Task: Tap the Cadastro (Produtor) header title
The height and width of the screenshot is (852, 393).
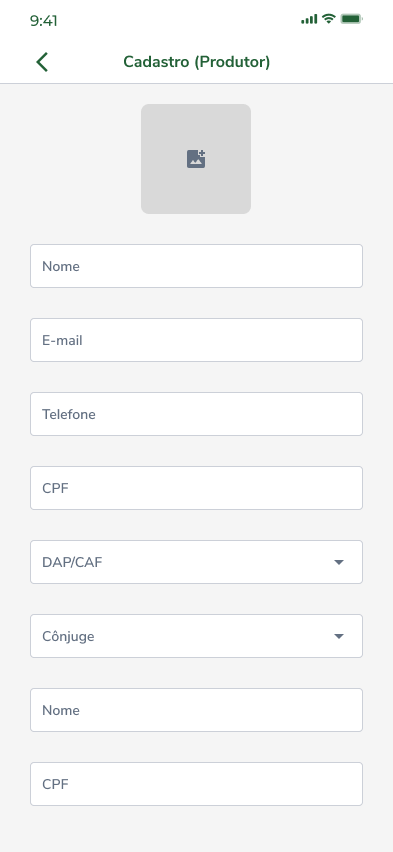Action: click(x=197, y=62)
